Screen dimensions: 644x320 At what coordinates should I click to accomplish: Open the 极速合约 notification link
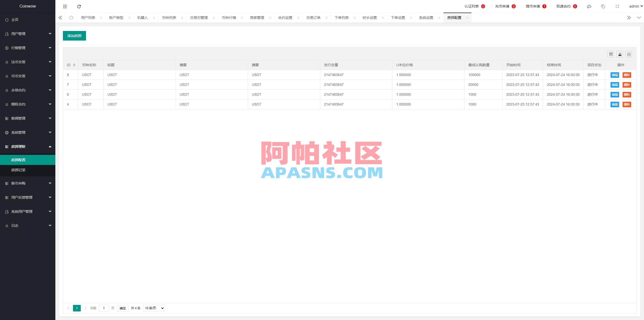point(567,7)
